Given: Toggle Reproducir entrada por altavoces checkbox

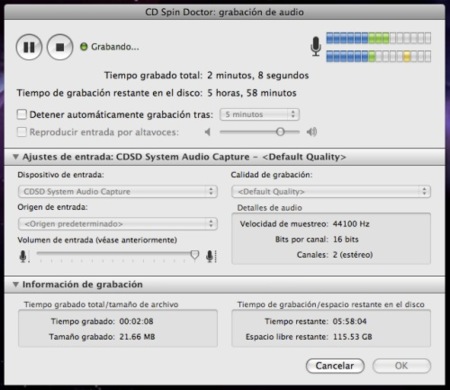Looking at the screenshot, I should point(22,132).
